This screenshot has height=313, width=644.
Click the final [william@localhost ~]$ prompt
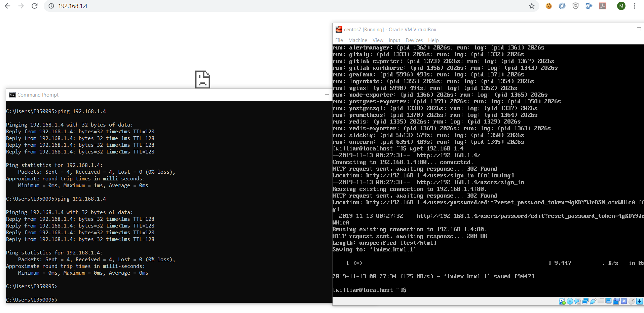click(x=370, y=290)
